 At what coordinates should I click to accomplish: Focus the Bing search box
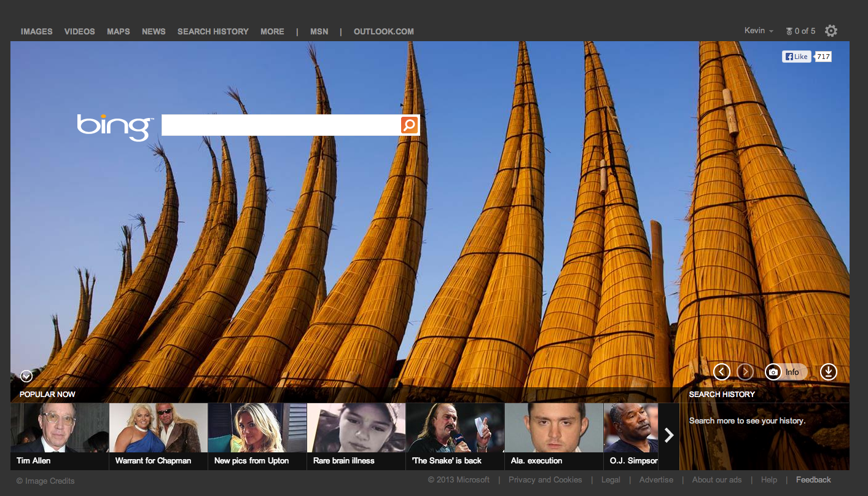pyautogui.click(x=281, y=125)
